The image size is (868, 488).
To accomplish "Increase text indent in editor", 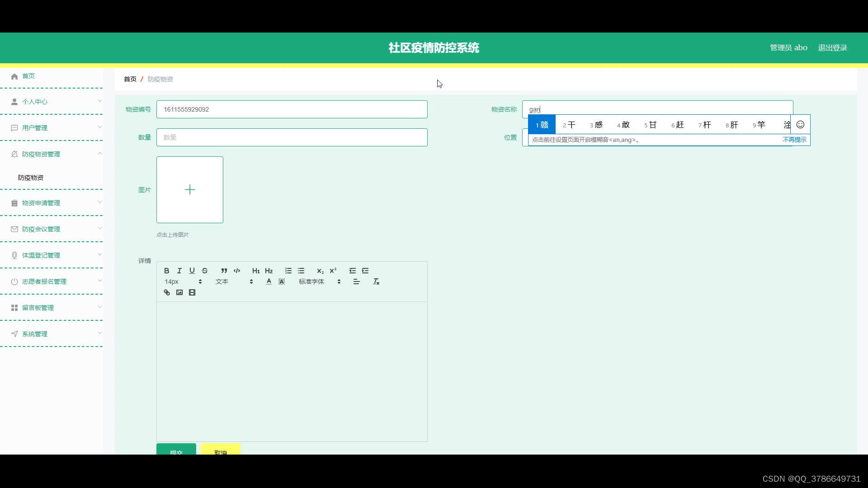I will point(365,271).
